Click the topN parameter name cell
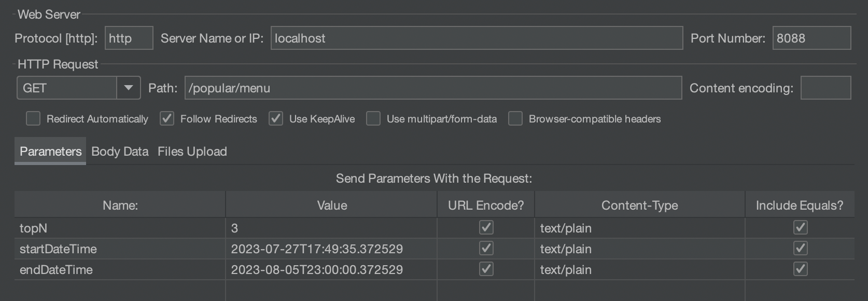868x301 pixels. (119, 228)
